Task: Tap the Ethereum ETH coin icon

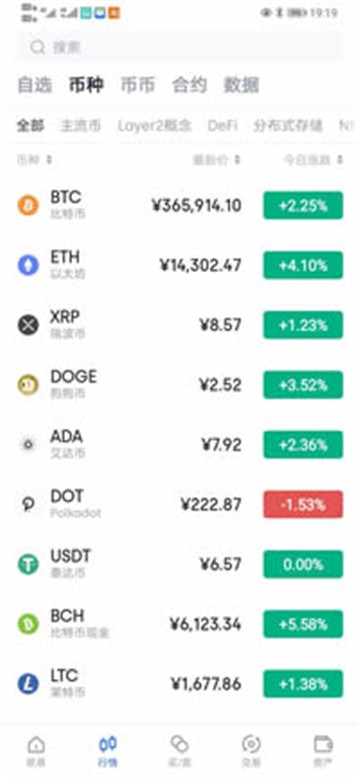Action: click(x=28, y=265)
